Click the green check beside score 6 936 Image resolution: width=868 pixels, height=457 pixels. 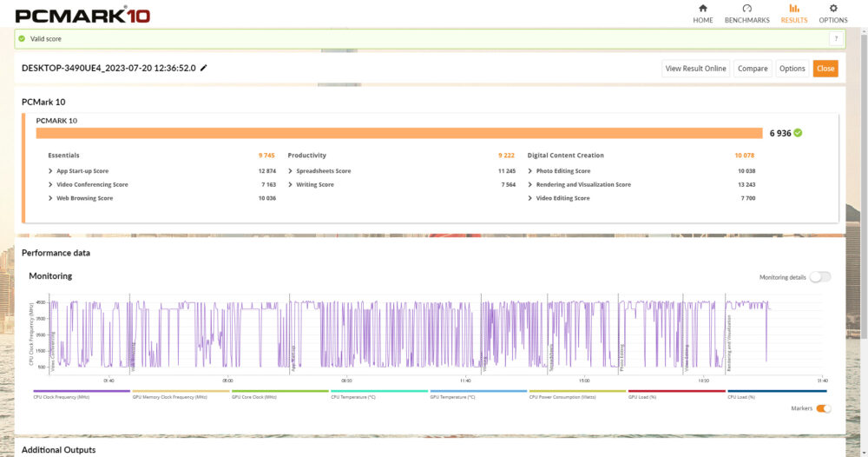coord(798,133)
